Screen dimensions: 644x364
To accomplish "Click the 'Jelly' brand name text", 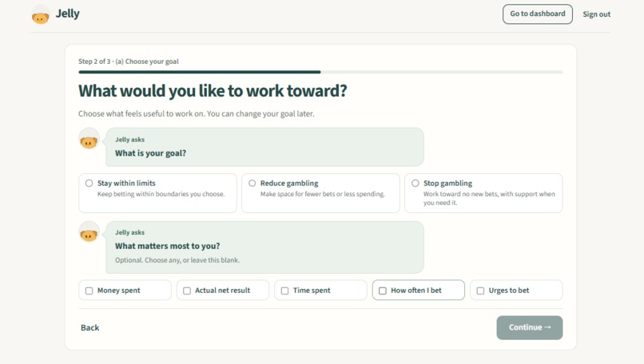I will pyautogui.click(x=68, y=14).
